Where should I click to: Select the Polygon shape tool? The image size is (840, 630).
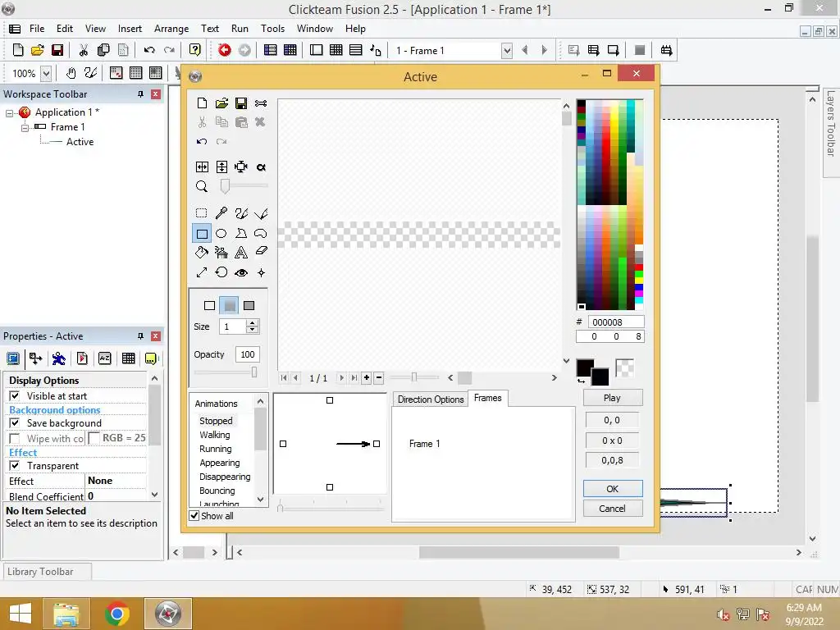pyautogui.click(x=241, y=234)
